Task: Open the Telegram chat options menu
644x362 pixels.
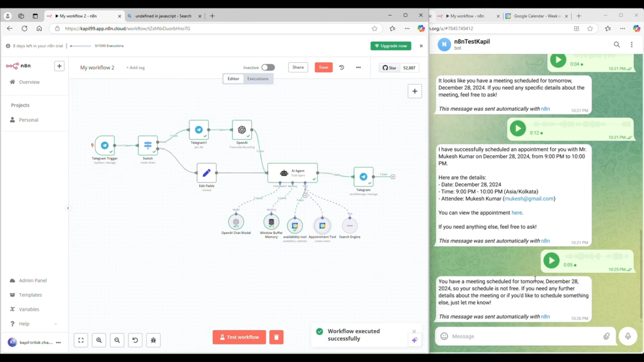Action: pos(632,45)
